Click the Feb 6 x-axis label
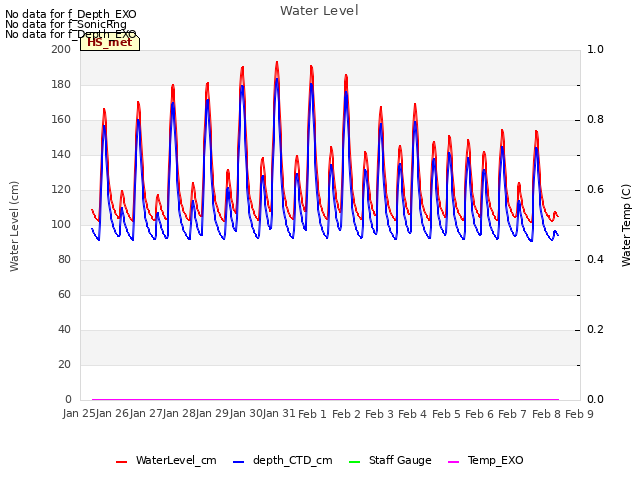The width and height of the screenshot is (640, 480). (479, 414)
